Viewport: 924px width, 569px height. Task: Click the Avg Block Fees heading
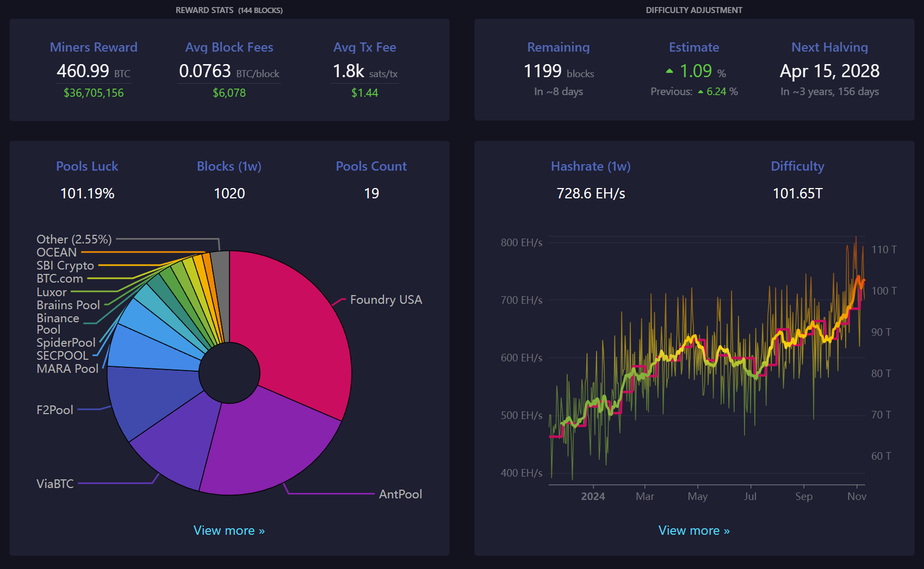point(229,47)
